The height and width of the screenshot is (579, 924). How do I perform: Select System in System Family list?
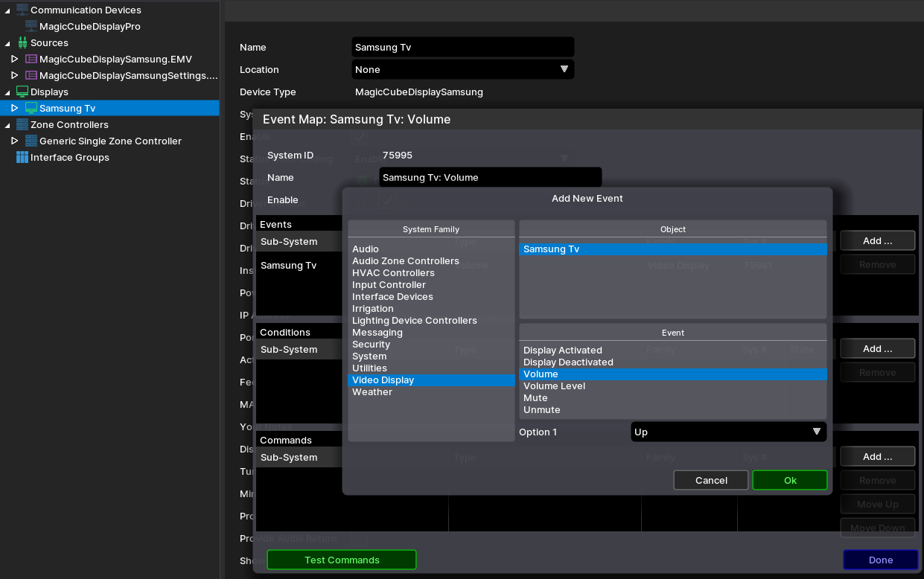click(x=431, y=356)
